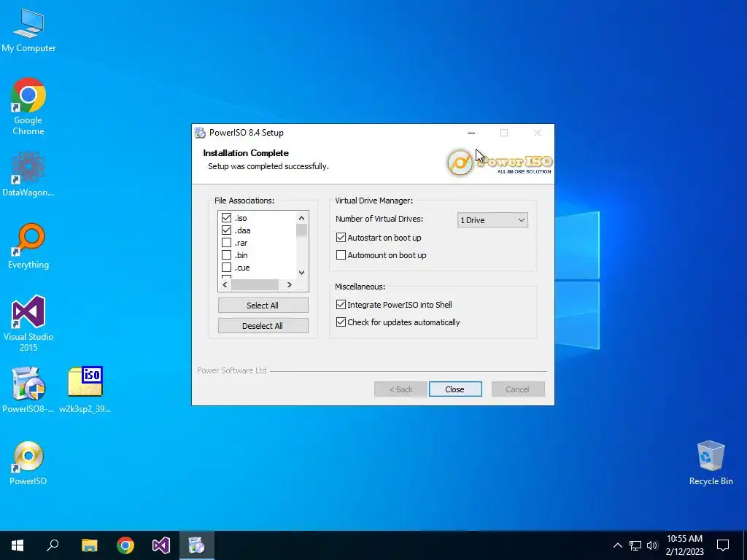Open taskbar search magnifier
The image size is (747, 560).
[53, 545]
